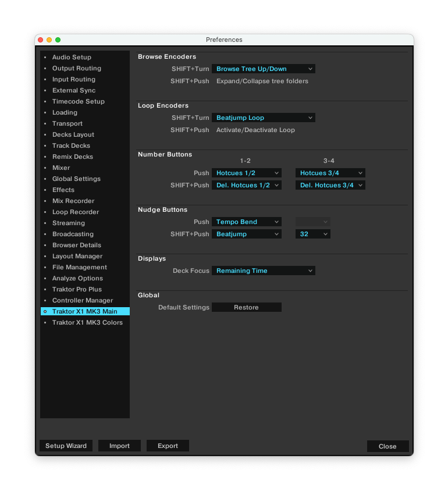The image size is (448, 491).
Task: Select Audio Setup in sidebar
Action: [72, 57]
